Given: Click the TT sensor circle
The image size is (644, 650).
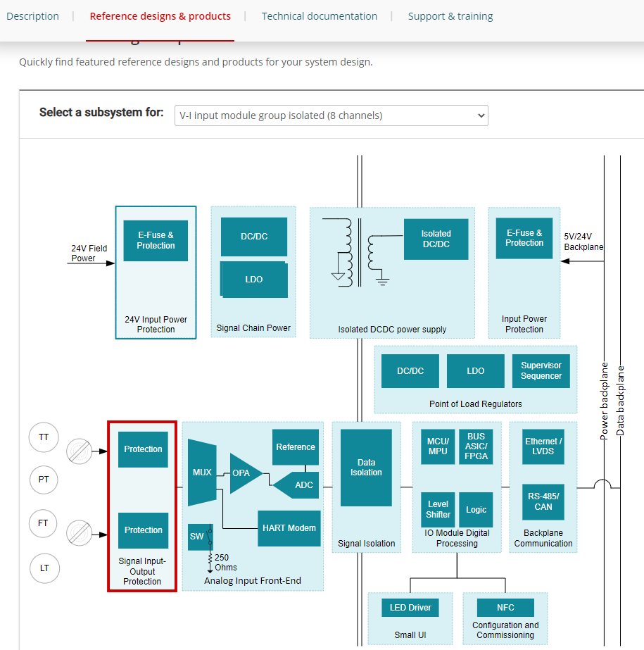Looking at the screenshot, I should (44, 437).
